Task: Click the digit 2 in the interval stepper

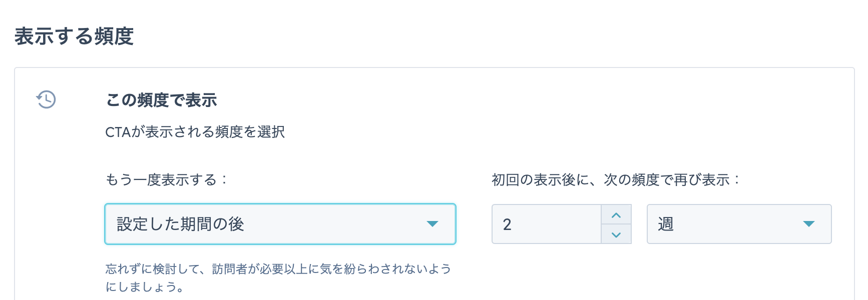Action: coord(507,224)
